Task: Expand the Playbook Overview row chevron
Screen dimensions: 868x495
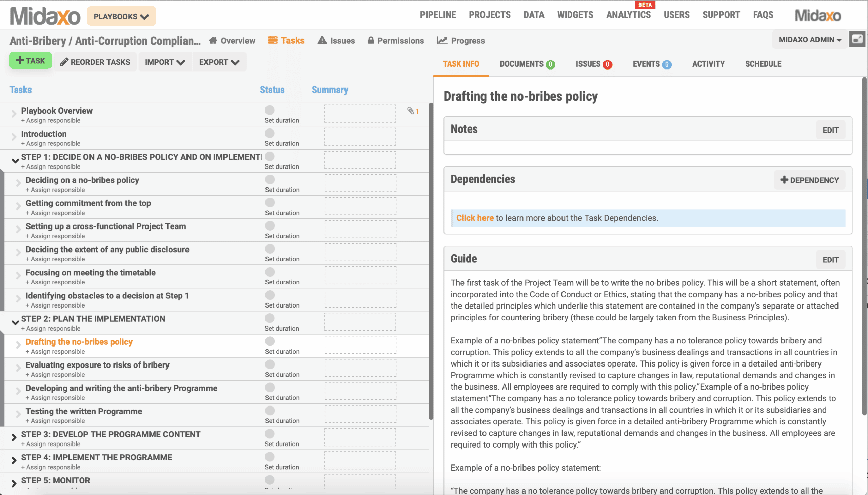Action: click(14, 114)
